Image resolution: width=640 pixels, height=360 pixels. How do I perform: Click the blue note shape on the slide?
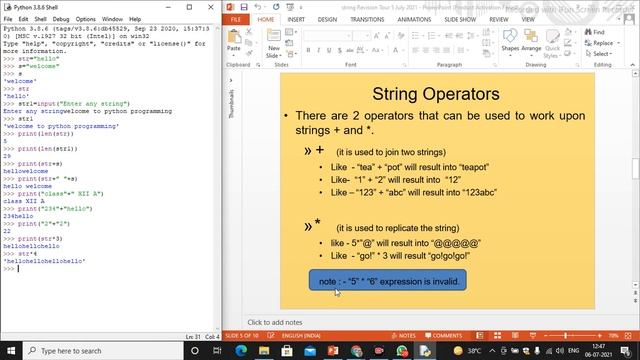coord(388,280)
